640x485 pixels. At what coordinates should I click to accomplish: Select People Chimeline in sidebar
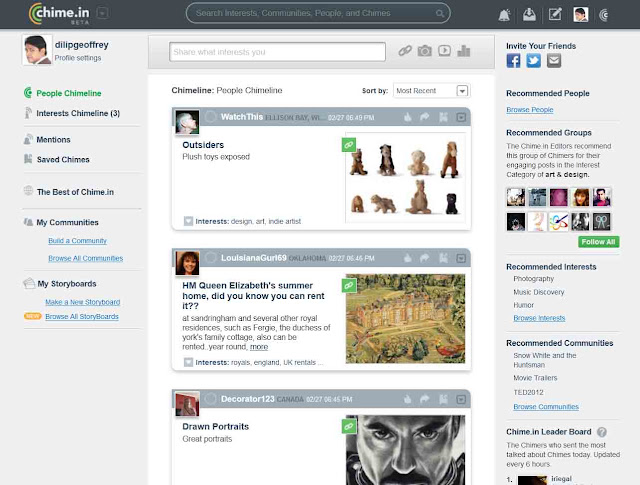pos(69,93)
